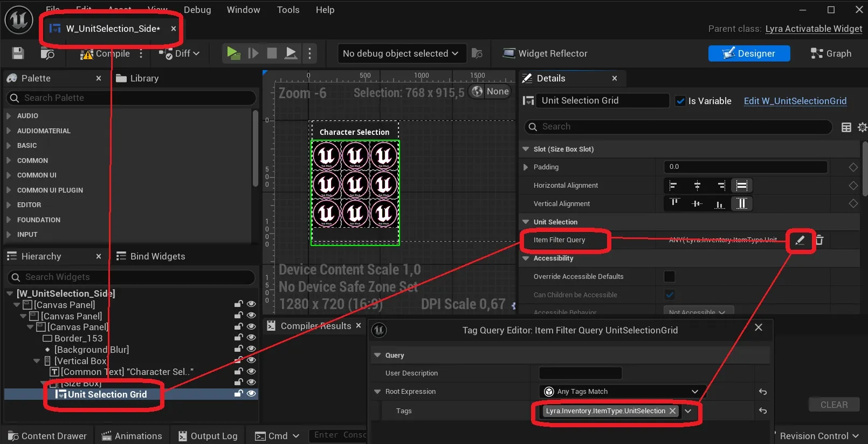Set horizontal alignment to center
This screenshot has height=444, width=868.
click(x=697, y=186)
